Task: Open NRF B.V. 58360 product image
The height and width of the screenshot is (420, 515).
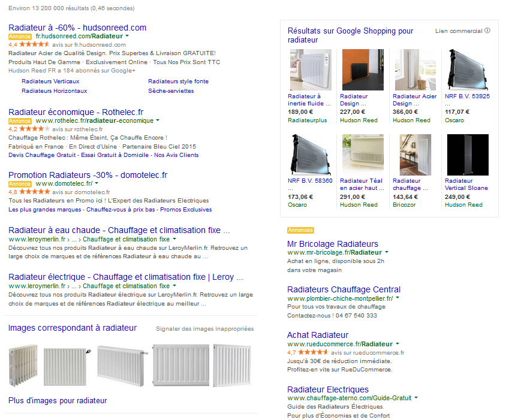Action: 311,155
